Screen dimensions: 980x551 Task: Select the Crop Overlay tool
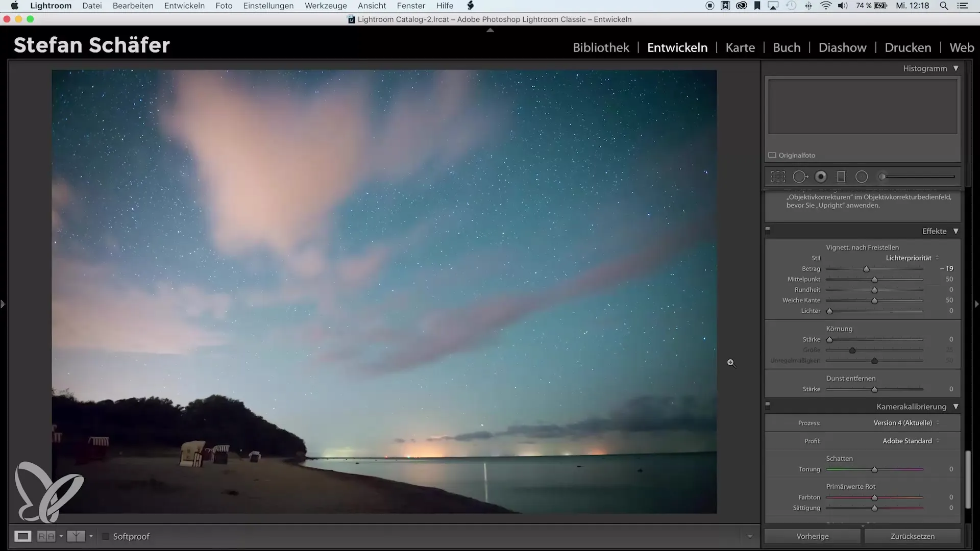778,177
